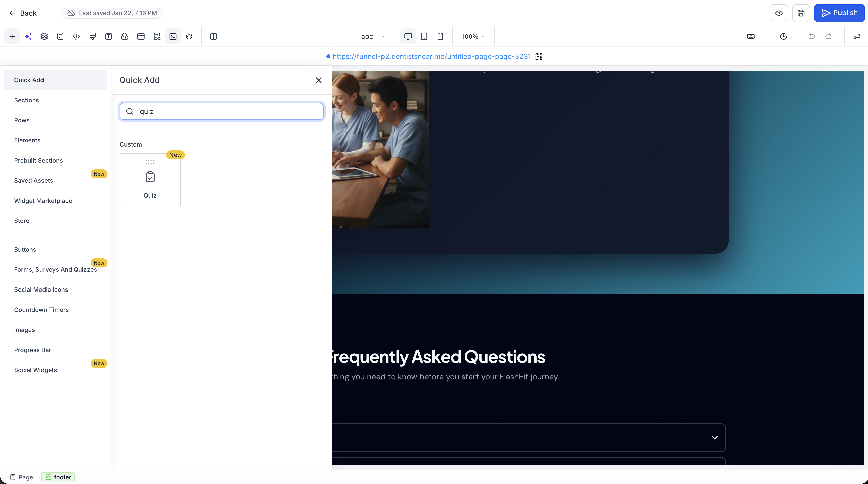Switch to tablet device view
Screen dimensions: 868x484
[x=424, y=36]
